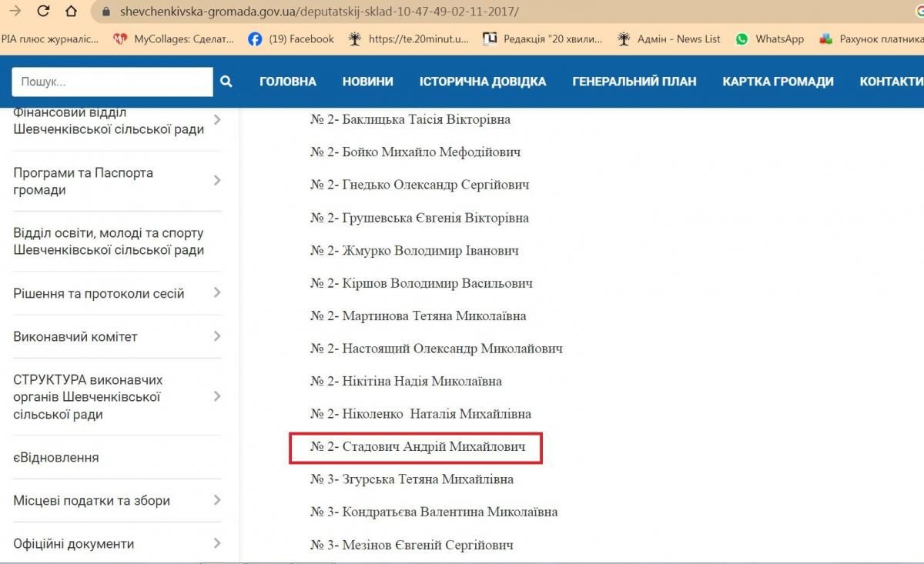This screenshot has height=564, width=924.
Task: Click the browser home icon
Action: [71, 12]
